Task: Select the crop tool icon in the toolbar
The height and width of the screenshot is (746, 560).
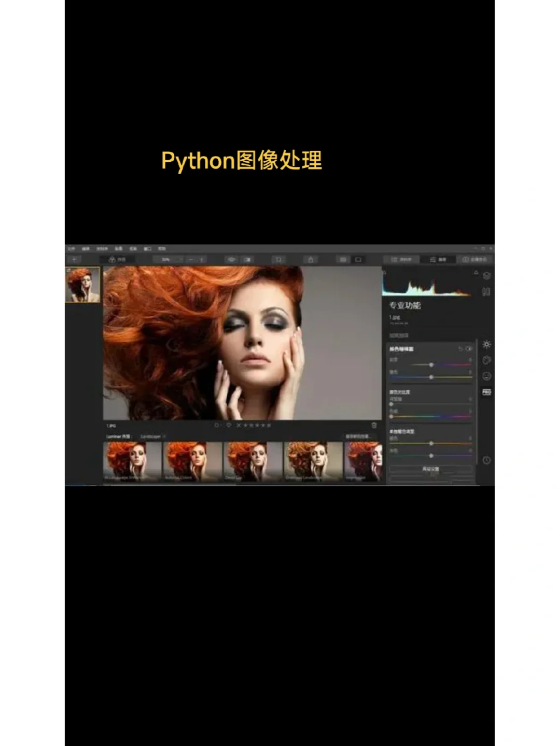Action: (278, 259)
